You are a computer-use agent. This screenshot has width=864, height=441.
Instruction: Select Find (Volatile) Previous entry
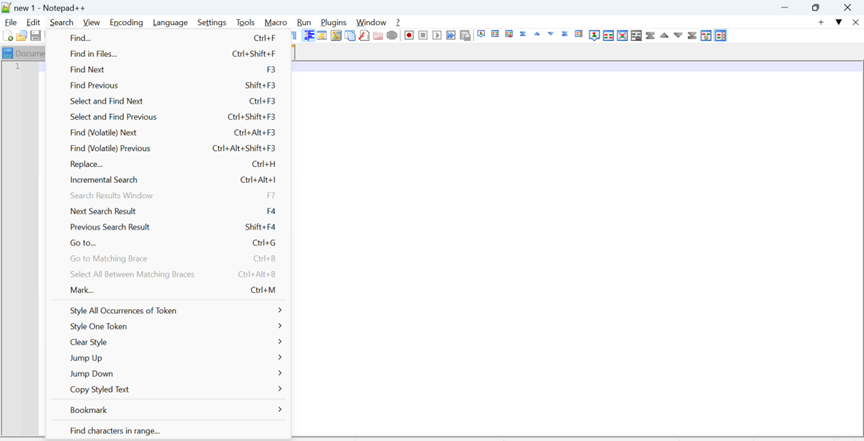169,148
